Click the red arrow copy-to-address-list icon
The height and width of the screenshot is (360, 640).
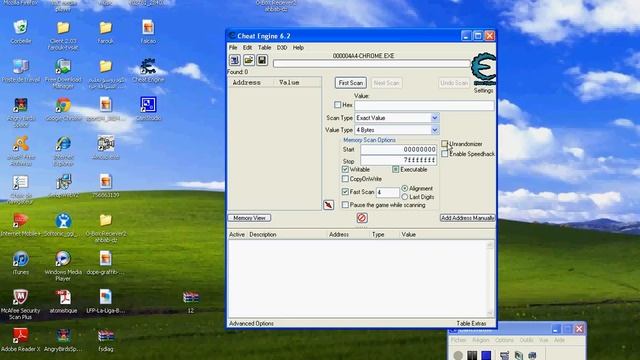[329, 205]
